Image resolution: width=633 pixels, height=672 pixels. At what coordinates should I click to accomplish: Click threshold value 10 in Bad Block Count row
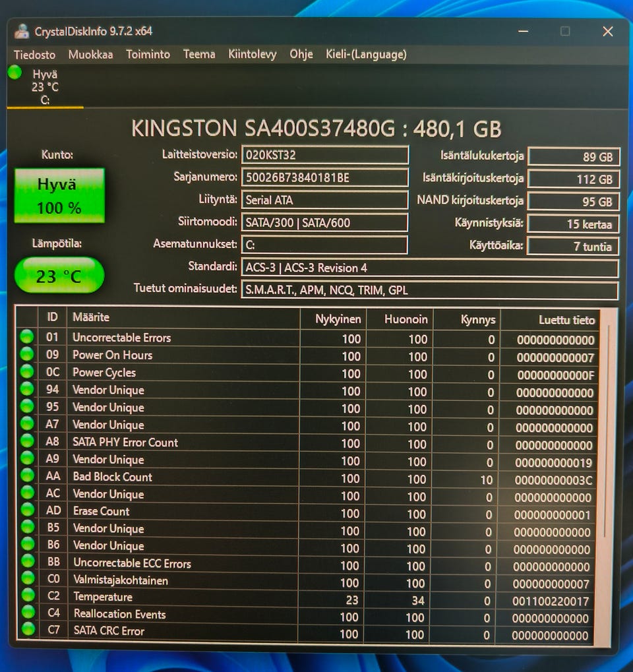(x=487, y=480)
